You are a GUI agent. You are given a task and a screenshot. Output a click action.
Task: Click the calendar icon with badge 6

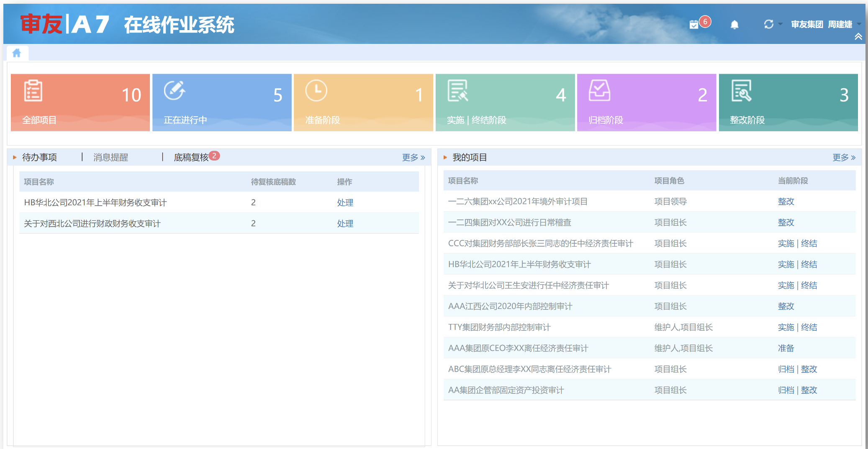point(694,25)
